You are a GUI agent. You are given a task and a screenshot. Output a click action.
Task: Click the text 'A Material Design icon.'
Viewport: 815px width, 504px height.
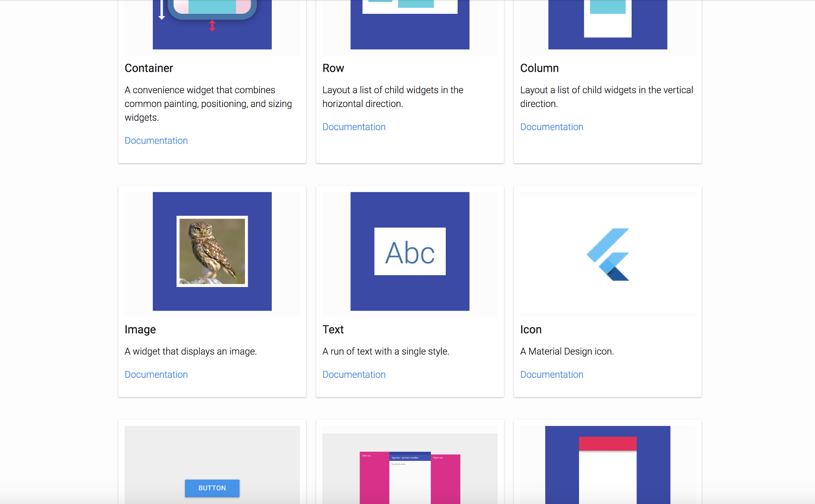[567, 351]
